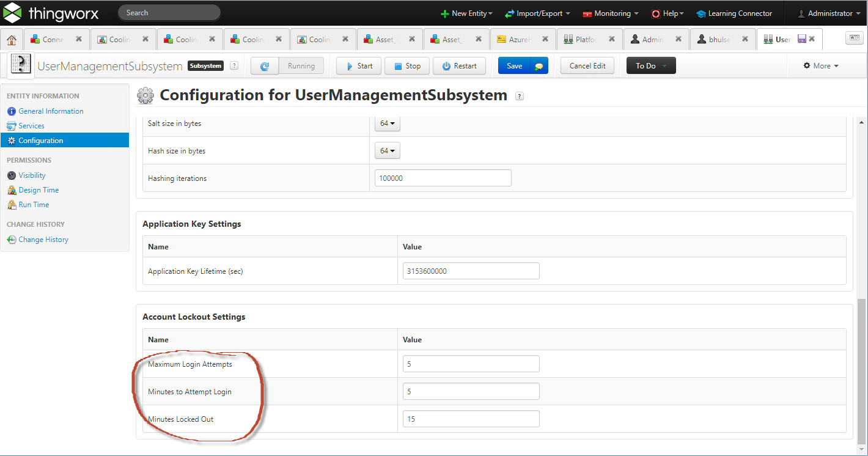The width and height of the screenshot is (868, 456).
Task: Open the New Entity menu
Action: pyautogui.click(x=466, y=13)
